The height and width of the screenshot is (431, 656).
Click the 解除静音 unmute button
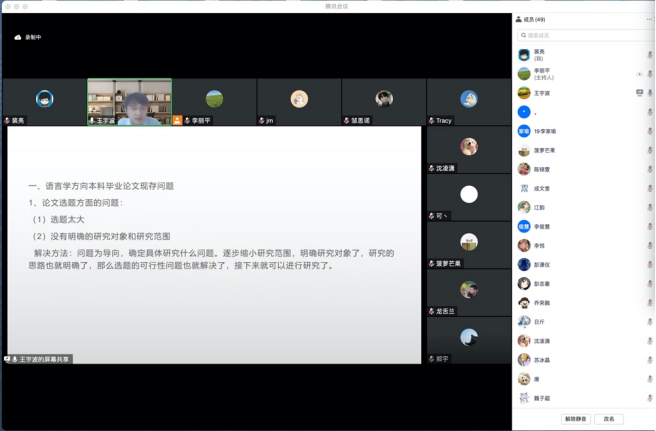(576, 419)
